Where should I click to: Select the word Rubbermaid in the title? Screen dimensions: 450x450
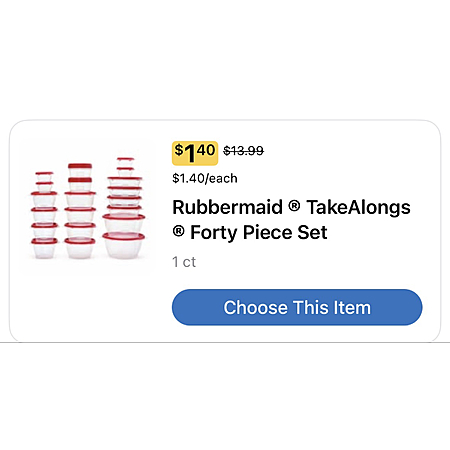pyautogui.click(x=227, y=207)
